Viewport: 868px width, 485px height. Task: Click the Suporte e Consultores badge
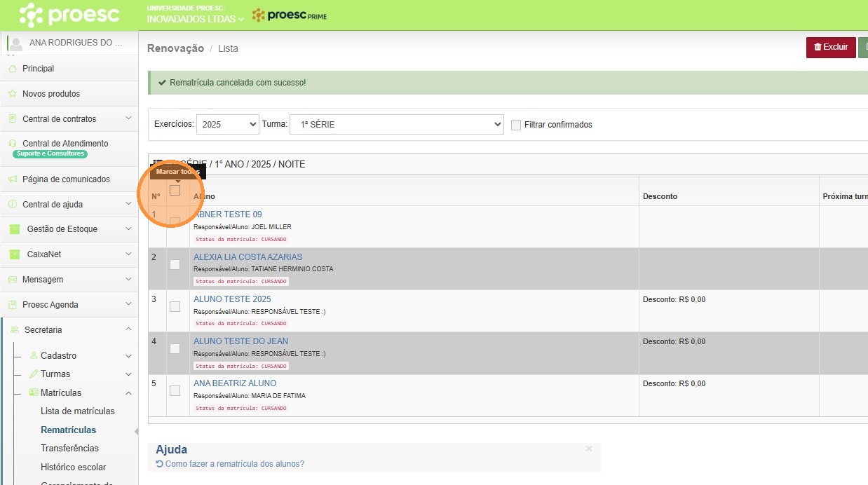click(50, 153)
